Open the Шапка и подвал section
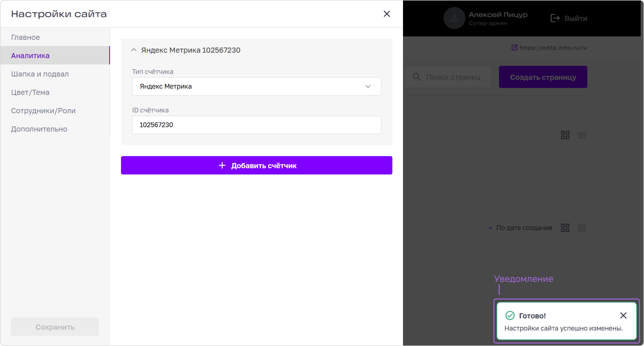The height and width of the screenshot is (346, 644). [55, 74]
